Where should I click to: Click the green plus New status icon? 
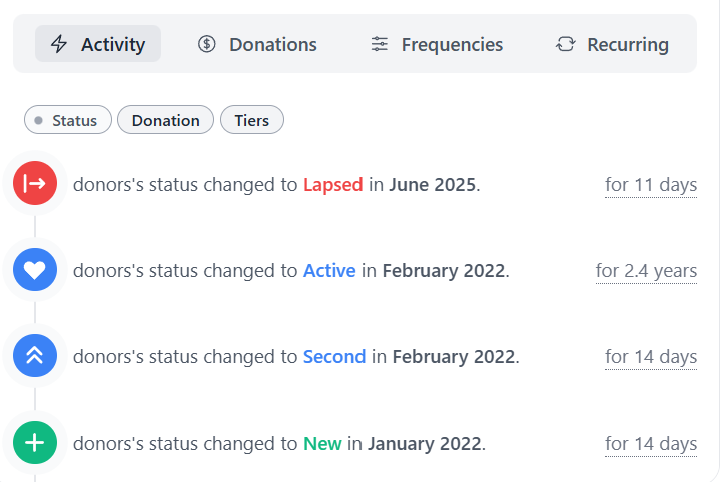click(35, 442)
